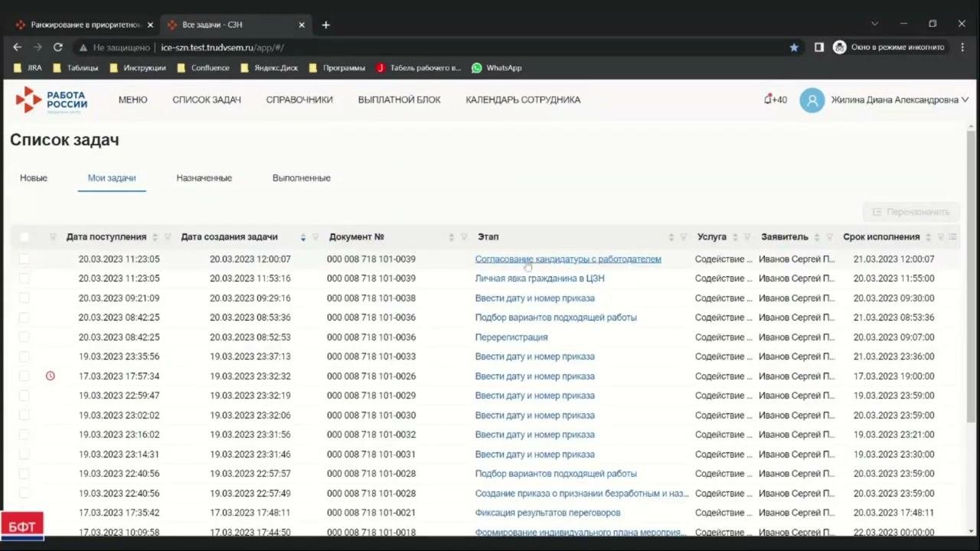Check the first row's checkbox for document 101-0039
980x551 pixels.
(24, 259)
